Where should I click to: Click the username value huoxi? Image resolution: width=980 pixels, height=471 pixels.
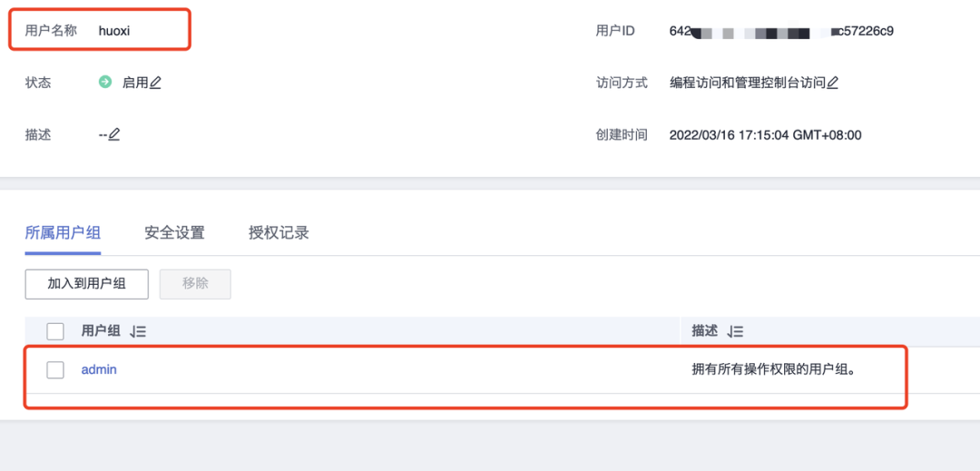click(x=114, y=31)
